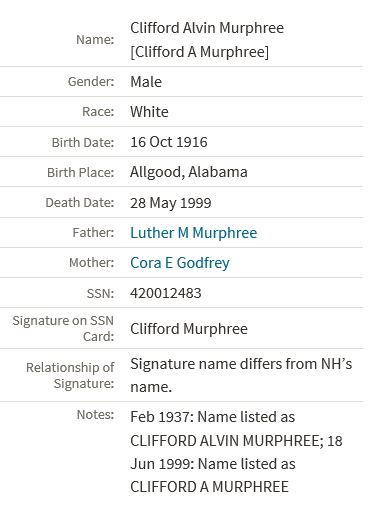Select the Race value White
Screen dimensions: 374x506
(149, 112)
